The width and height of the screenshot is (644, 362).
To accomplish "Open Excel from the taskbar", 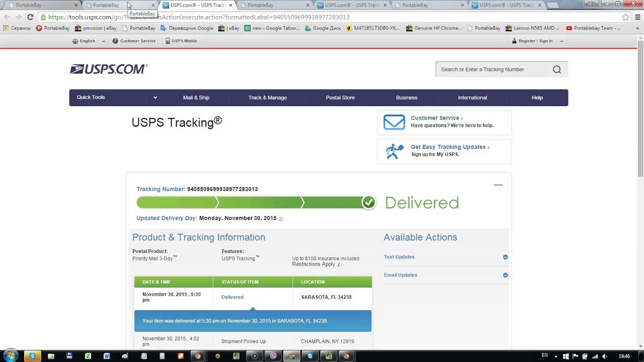I will point(88,356).
